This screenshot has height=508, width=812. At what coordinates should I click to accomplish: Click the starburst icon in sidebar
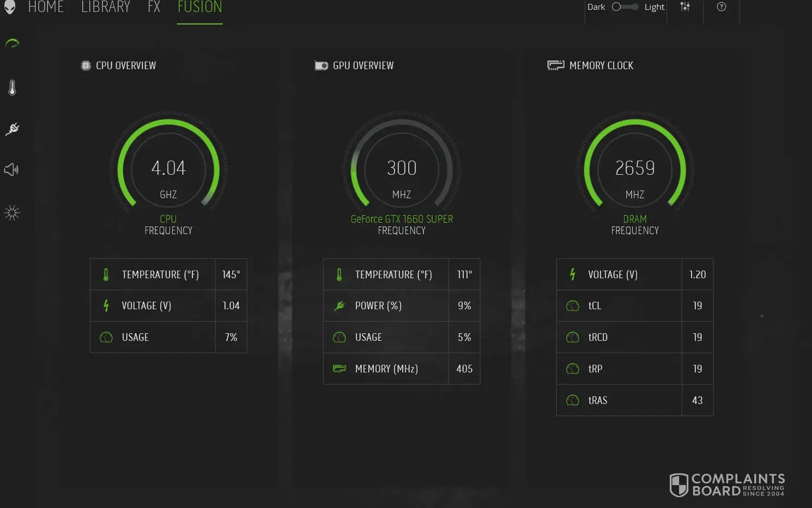[12, 213]
